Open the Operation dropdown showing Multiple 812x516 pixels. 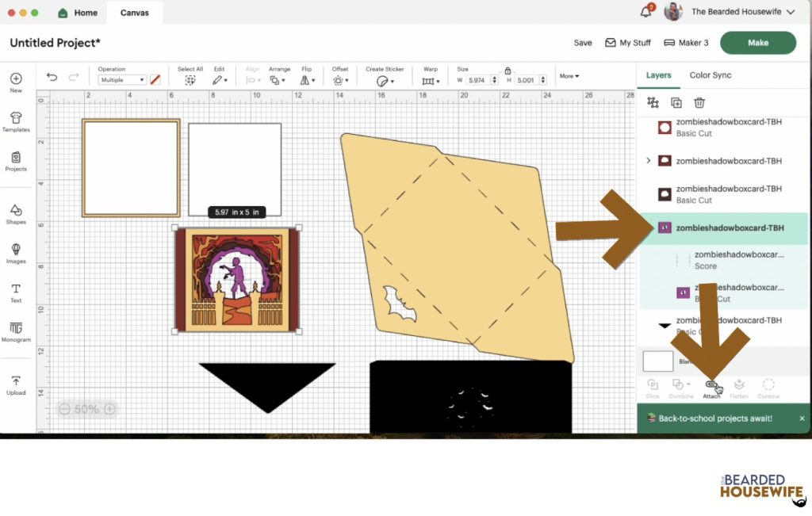[121, 80]
